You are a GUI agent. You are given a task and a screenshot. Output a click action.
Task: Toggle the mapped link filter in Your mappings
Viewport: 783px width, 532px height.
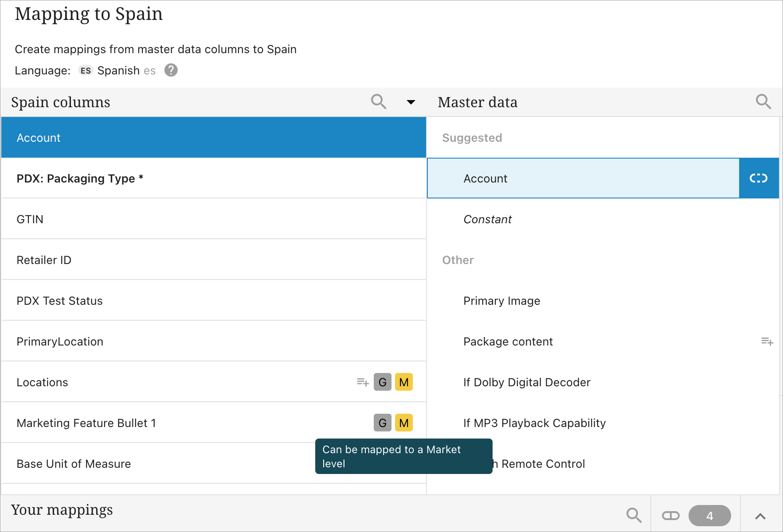(x=670, y=516)
